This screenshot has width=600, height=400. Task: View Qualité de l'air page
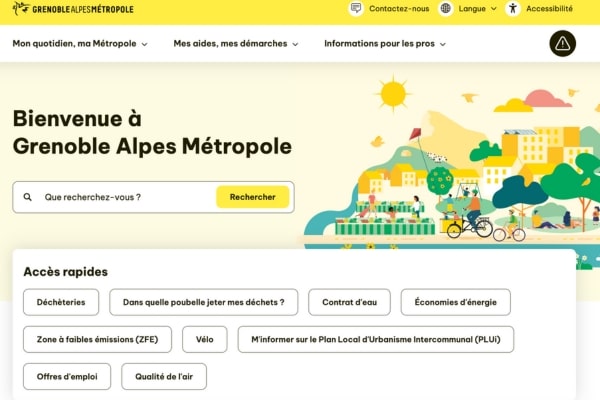click(x=164, y=376)
